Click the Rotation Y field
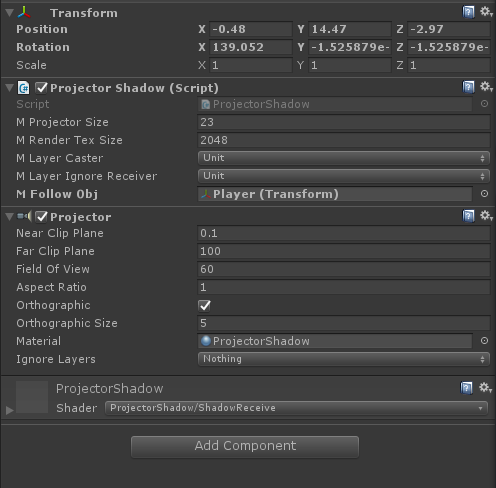Screen dimensions: 496x488 (350, 47)
